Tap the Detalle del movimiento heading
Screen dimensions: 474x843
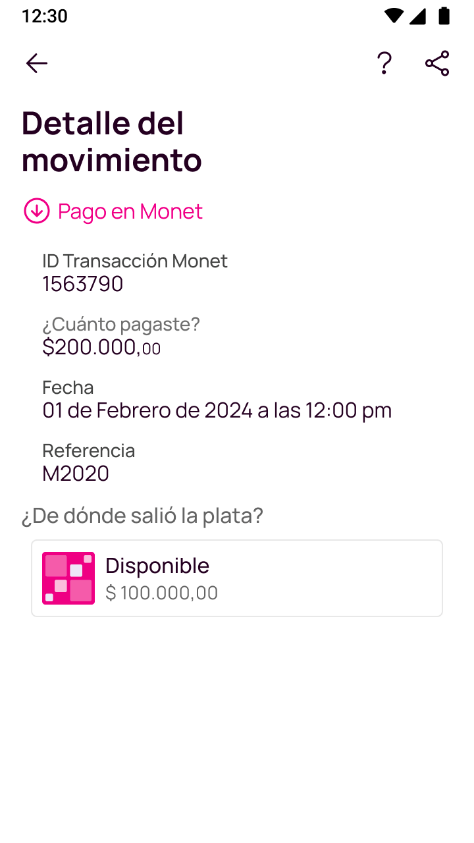pos(112,141)
